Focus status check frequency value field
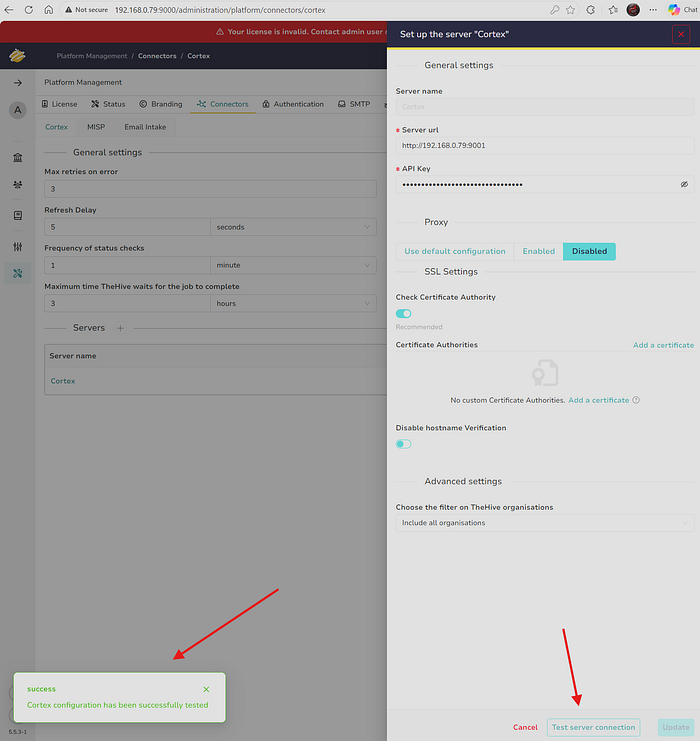This screenshot has width=700, height=741. point(128,266)
